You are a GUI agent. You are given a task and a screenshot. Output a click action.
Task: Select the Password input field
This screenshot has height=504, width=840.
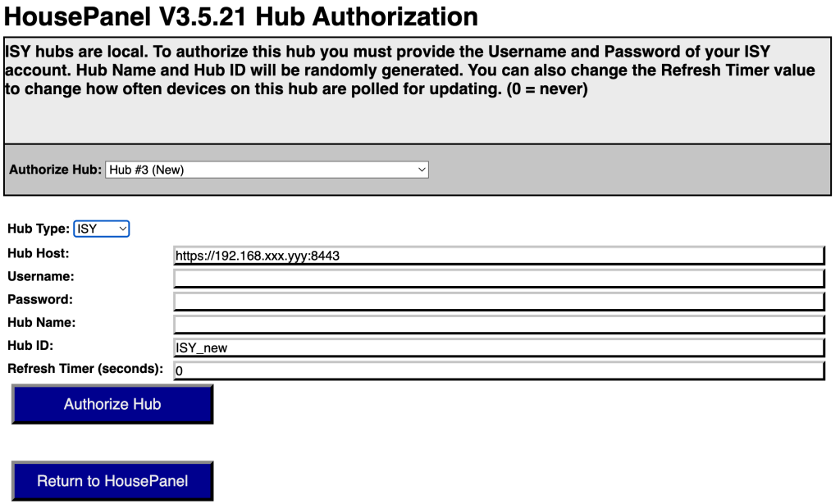click(x=498, y=302)
